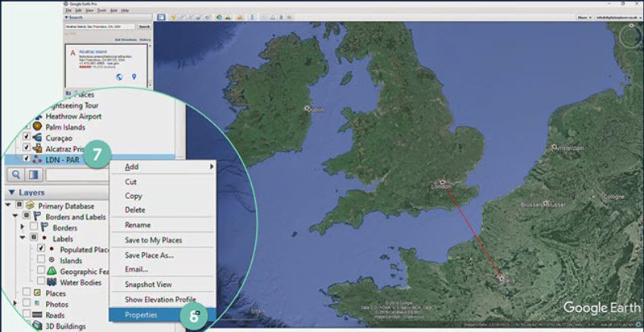Viewport: 644px width, 332px height.
Task: Expand the Borders layer node
Action: [x=23, y=226]
